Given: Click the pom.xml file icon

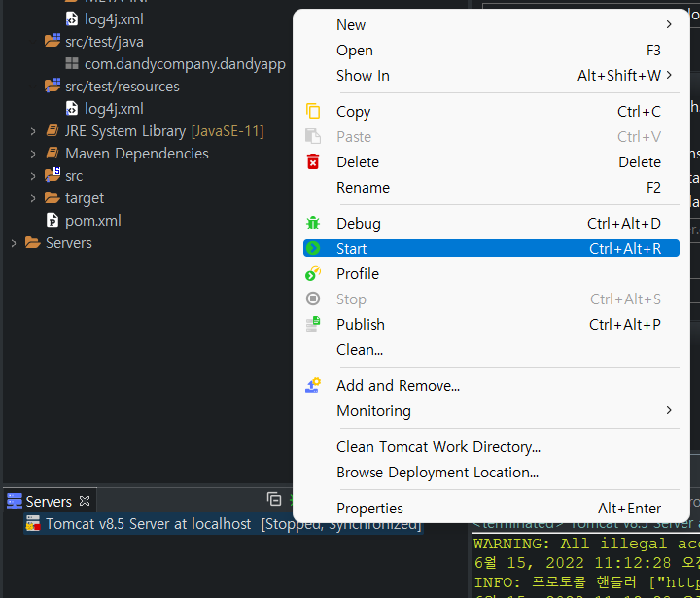Looking at the screenshot, I should click(x=52, y=220).
